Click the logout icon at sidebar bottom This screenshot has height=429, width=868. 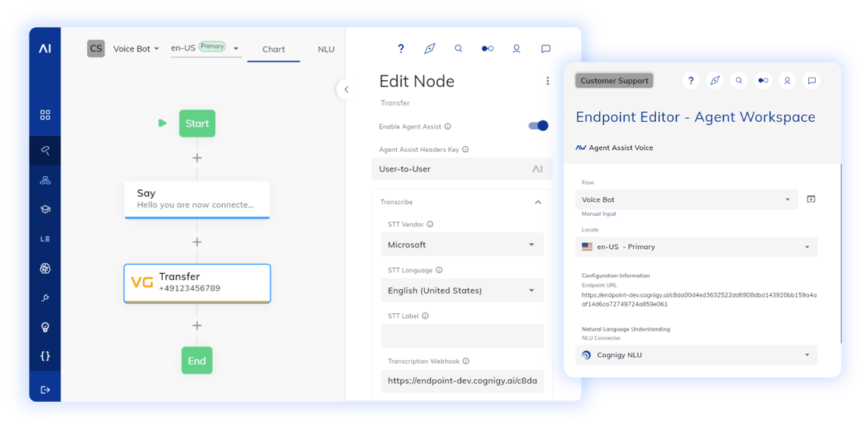point(45,390)
